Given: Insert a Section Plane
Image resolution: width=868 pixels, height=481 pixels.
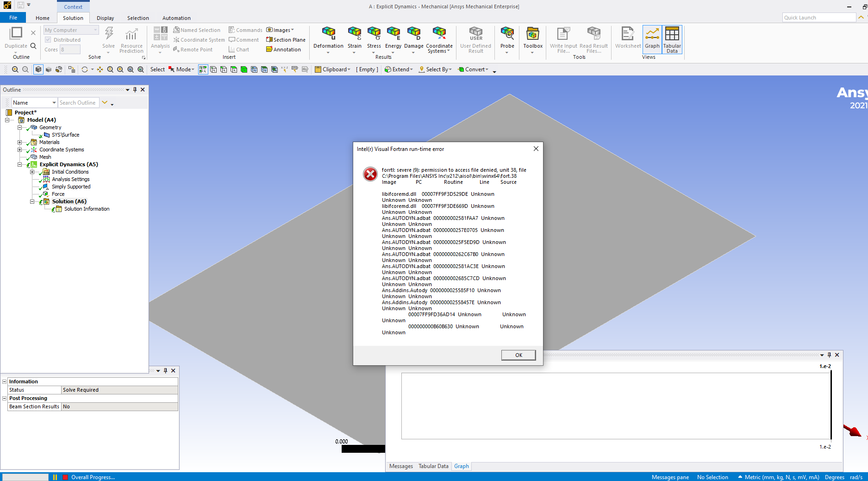Looking at the screenshot, I should [286, 40].
